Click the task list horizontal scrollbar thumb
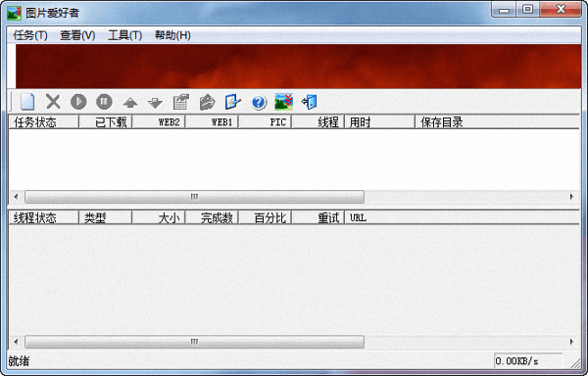Screen dimensions: 588x376 click(194, 197)
